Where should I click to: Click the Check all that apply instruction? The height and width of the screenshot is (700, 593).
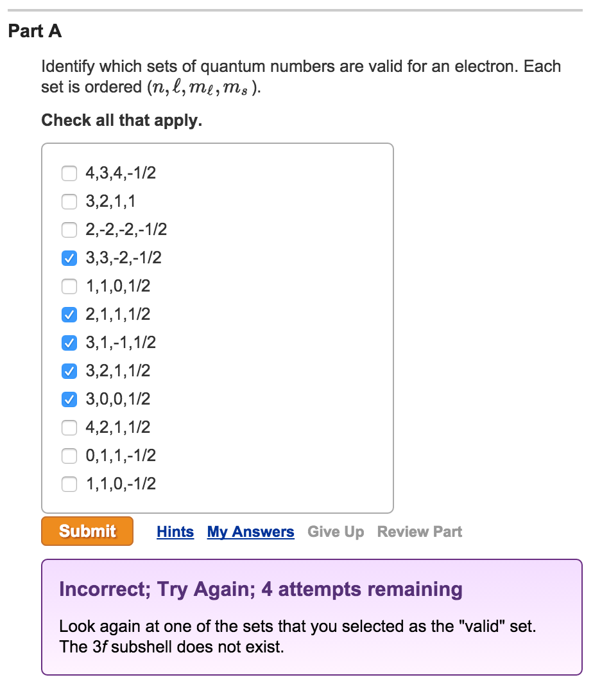[121, 120]
